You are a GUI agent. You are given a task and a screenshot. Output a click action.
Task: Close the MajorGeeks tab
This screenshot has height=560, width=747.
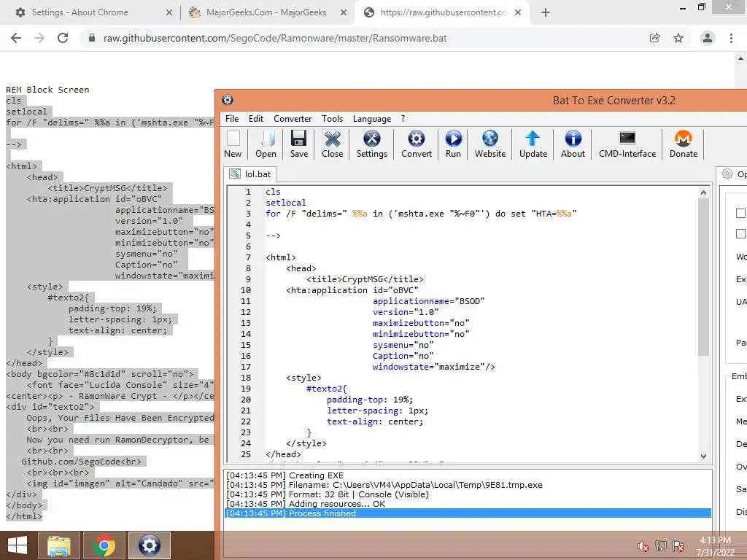(344, 12)
